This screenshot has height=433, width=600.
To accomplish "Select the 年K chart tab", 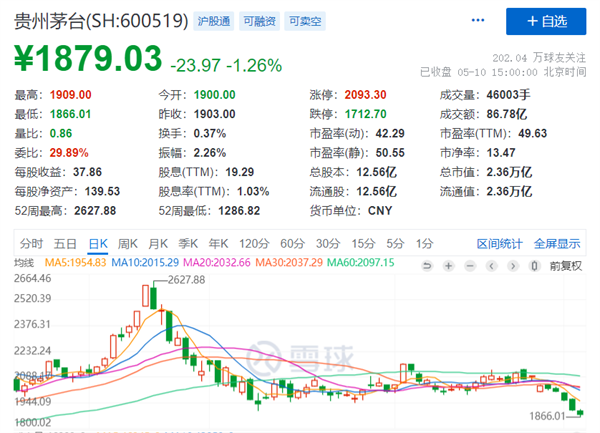I will click(218, 244).
